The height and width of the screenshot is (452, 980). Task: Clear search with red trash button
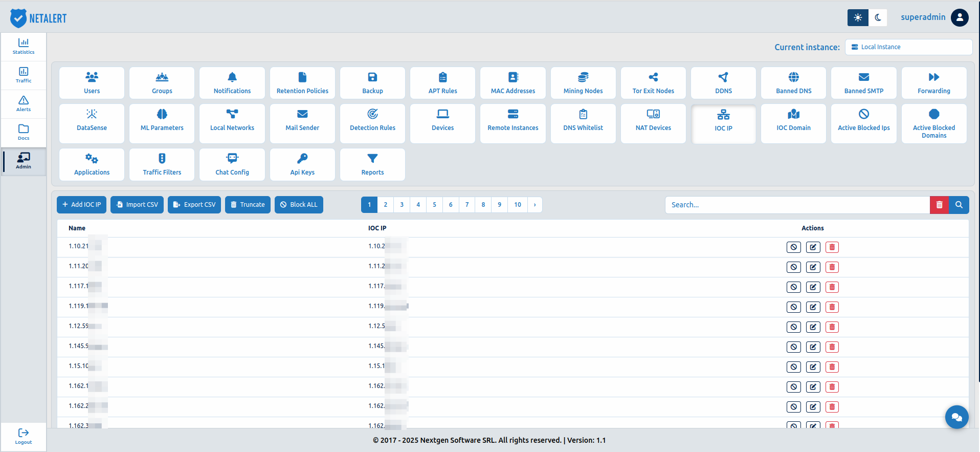coord(939,205)
